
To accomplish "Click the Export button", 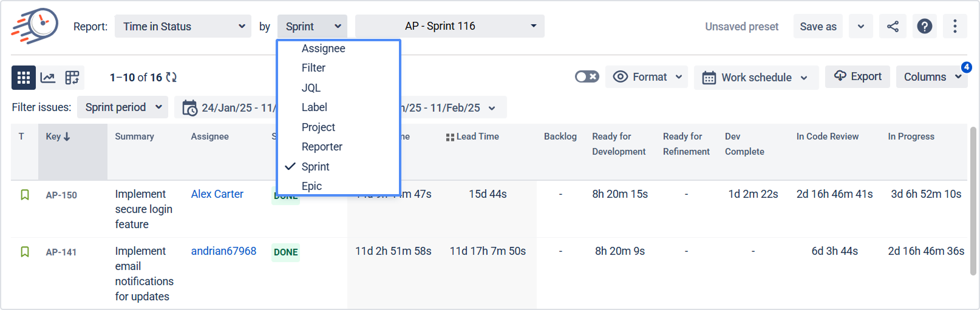I will pyautogui.click(x=857, y=76).
